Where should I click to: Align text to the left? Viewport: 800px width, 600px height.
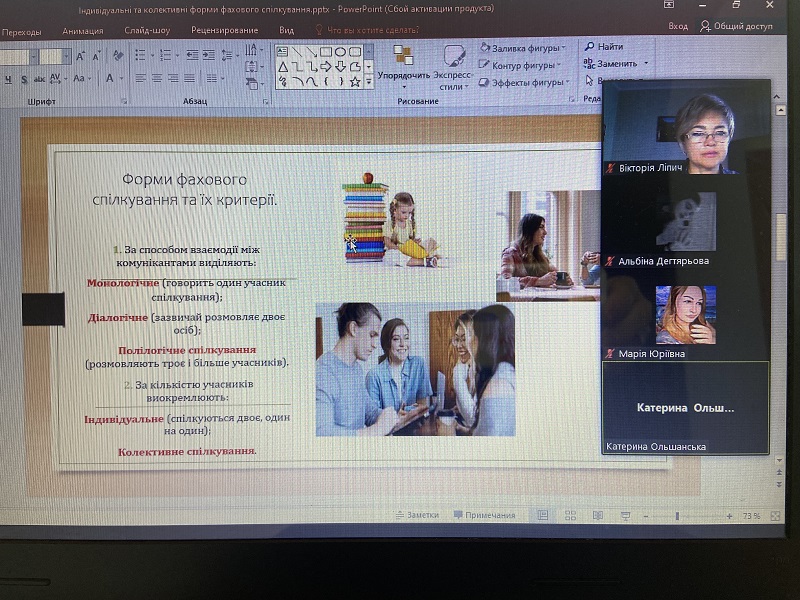pos(141,79)
